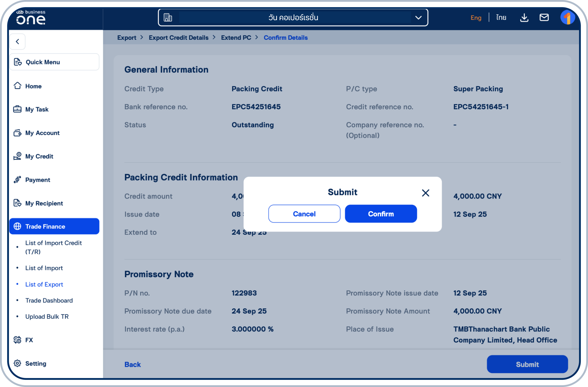Open Trade Dashboard submenu item
Viewport: 588px width, 387px height.
click(x=49, y=300)
